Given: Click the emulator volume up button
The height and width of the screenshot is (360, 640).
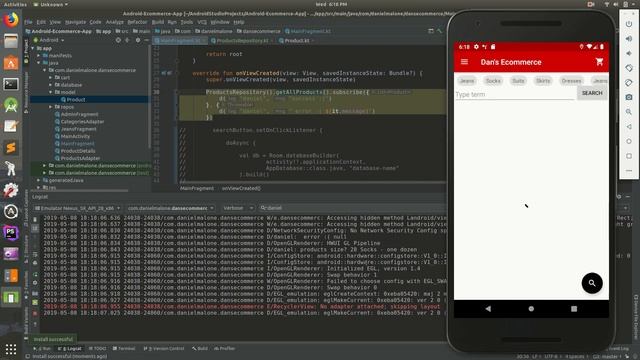Looking at the screenshot, I should (x=629, y=39).
